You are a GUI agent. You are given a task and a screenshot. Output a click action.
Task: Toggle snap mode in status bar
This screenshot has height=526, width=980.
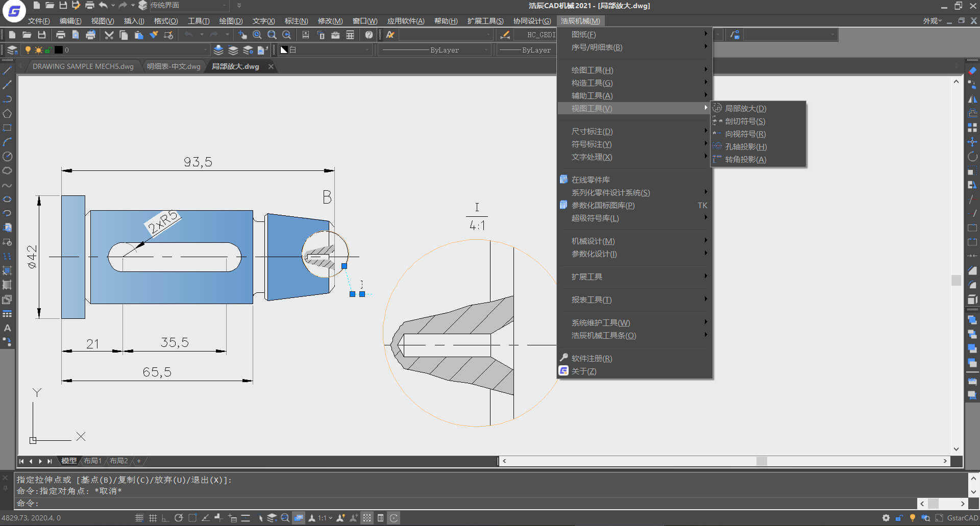[x=139, y=518]
